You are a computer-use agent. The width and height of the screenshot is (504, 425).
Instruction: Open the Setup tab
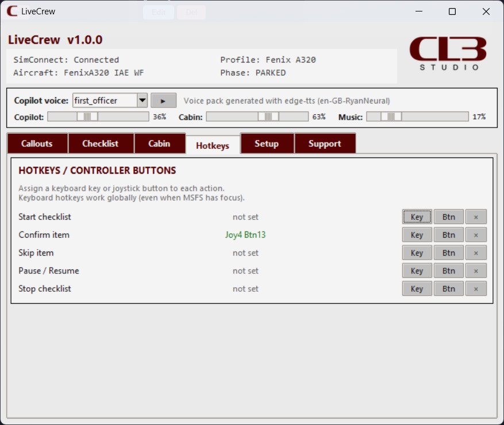click(267, 143)
